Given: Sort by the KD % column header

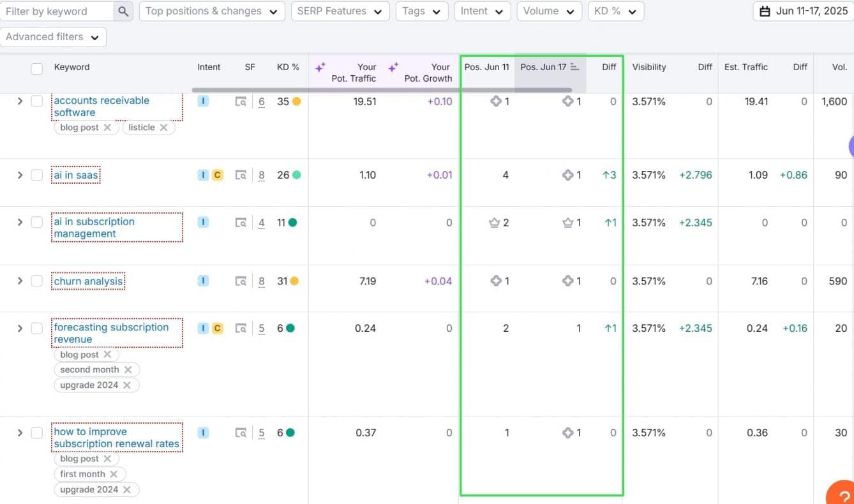Looking at the screenshot, I should [x=288, y=67].
